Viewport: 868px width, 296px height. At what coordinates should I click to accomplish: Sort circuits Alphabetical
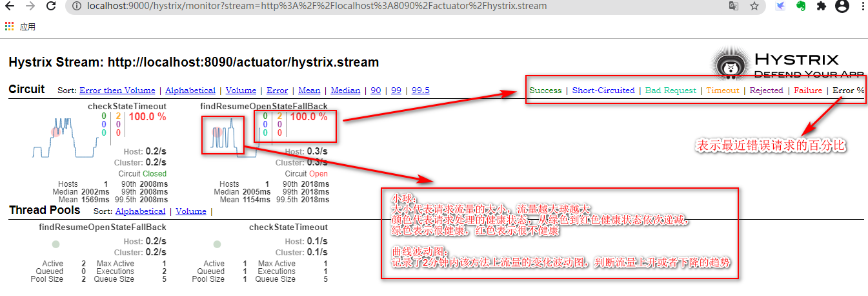190,90
